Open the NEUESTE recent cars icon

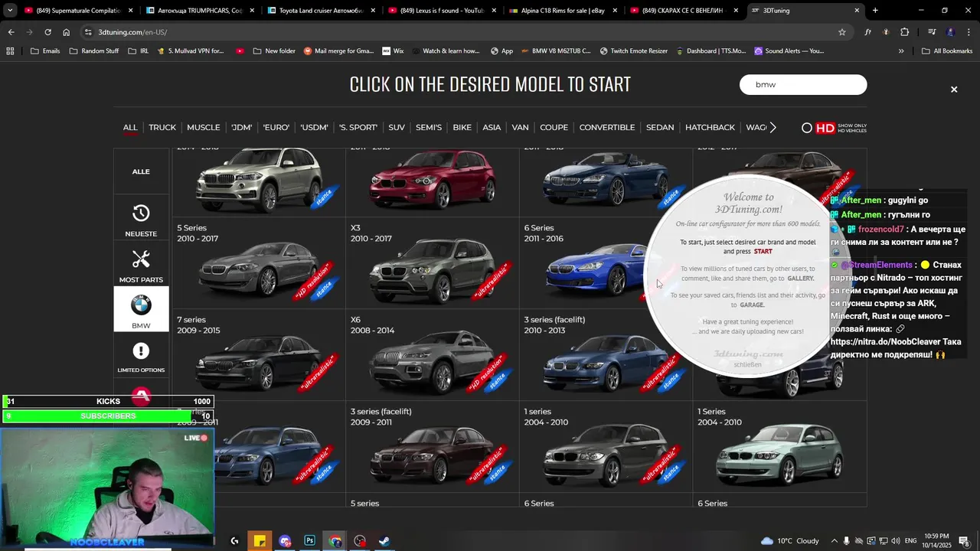pos(141,214)
